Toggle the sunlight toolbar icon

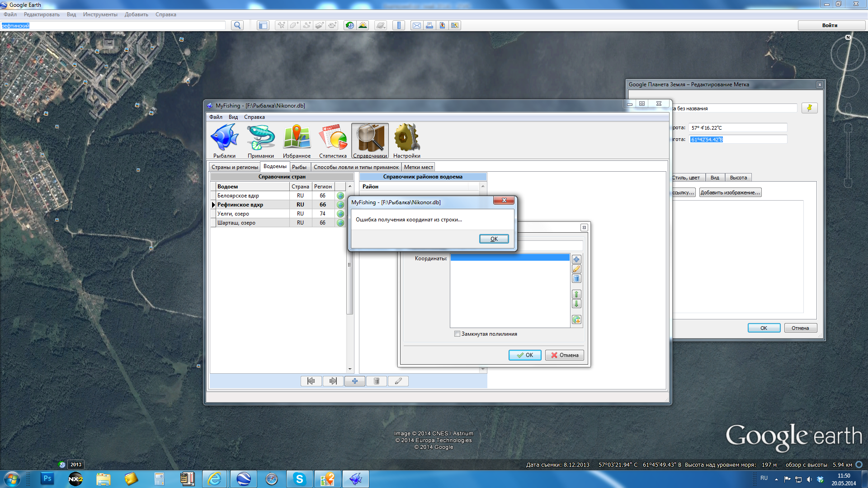click(x=363, y=25)
